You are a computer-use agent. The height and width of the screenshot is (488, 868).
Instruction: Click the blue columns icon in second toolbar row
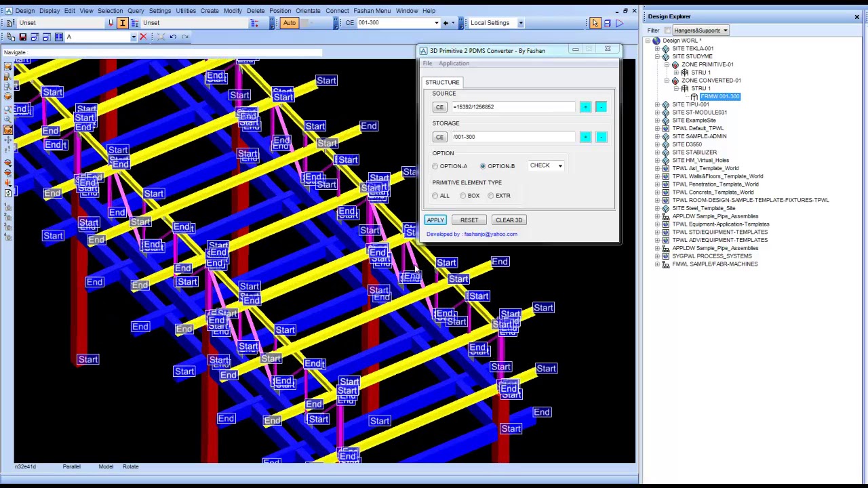[59, 37]
